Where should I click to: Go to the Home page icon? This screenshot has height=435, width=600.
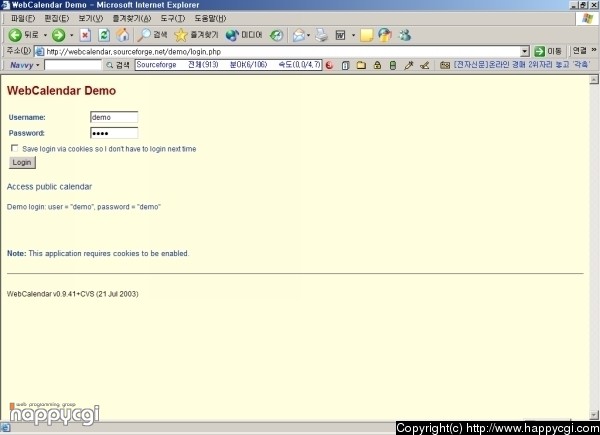pos(123,35)
